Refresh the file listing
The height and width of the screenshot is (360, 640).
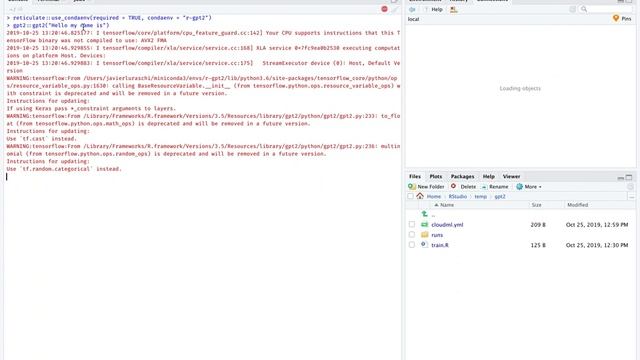(x=630, y=187)
